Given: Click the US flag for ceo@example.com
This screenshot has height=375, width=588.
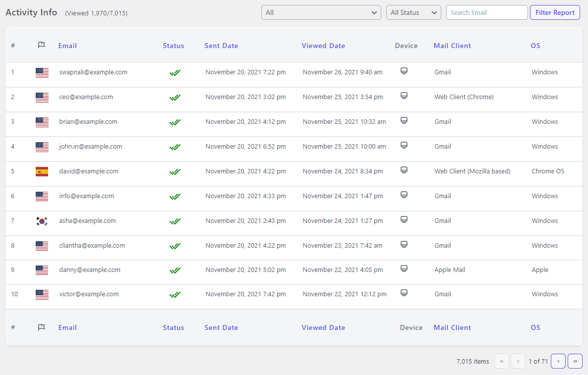Looking at the screenshot, I should (x=42, y=98).
